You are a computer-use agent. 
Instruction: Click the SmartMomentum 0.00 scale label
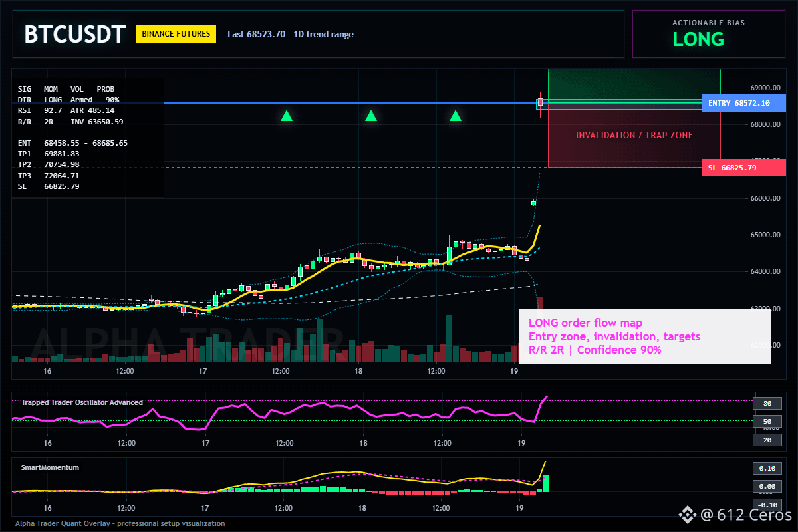coord(767,487)
